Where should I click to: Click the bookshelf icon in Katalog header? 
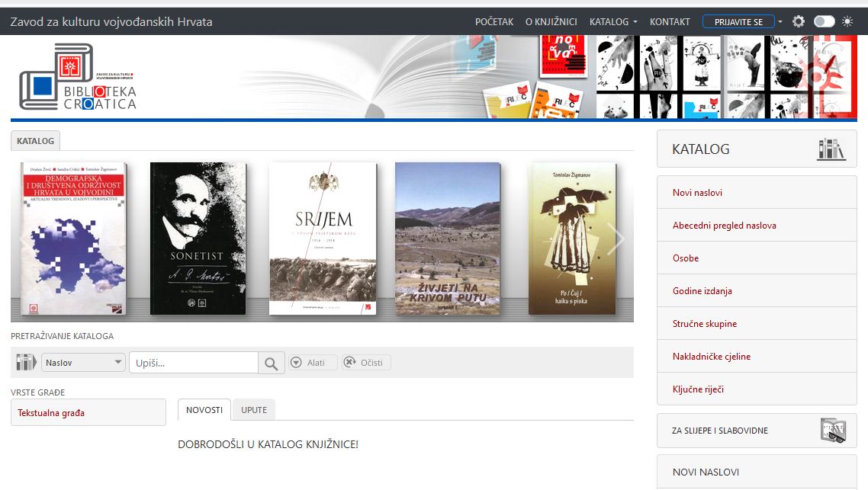[x=831, y=149]
